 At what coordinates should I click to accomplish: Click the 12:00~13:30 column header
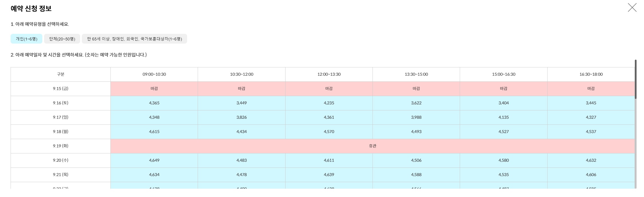(329, 74)
